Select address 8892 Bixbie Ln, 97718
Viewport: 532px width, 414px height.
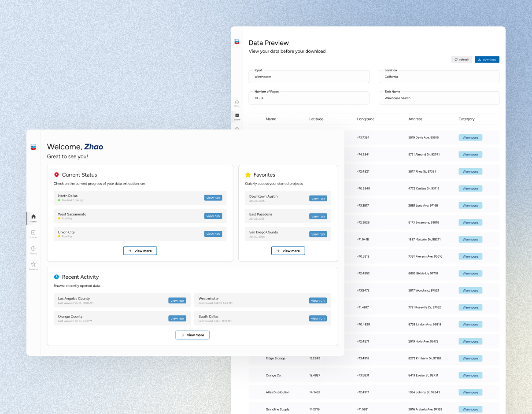pyautogui.click(x=423, y=274)
